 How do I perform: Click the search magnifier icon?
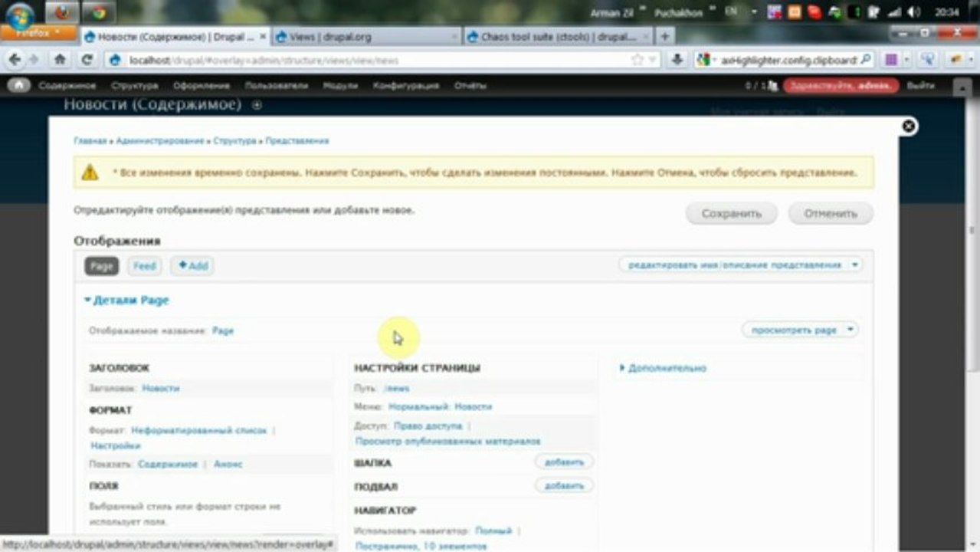click(866, 59)
